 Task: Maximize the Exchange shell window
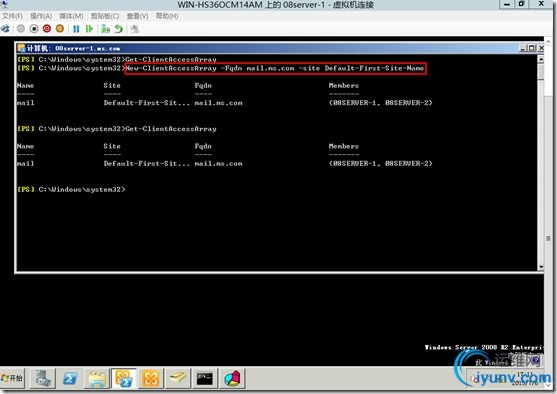[531, 48]
